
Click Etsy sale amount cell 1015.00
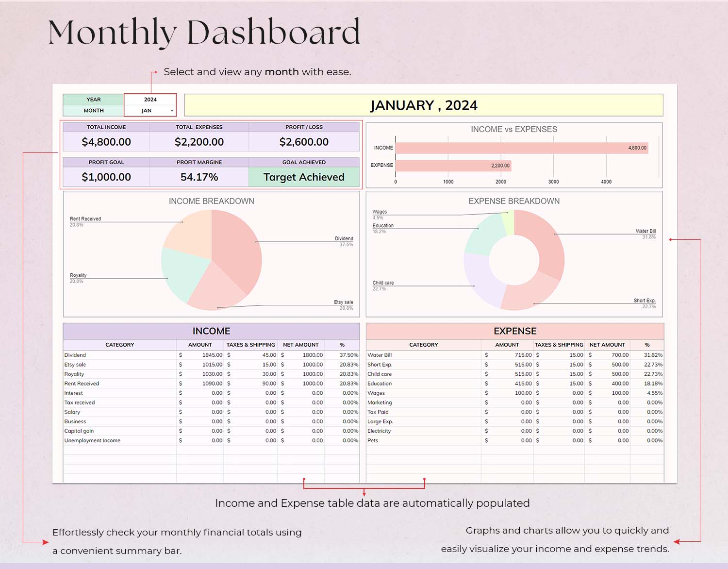tap(200, 365)
